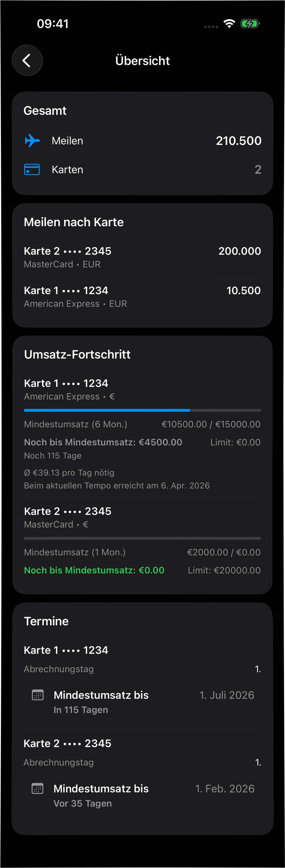Tap the airplane icon next to Meilen
This screenshot has width=285, height=868.
click(x=32, y=141)
